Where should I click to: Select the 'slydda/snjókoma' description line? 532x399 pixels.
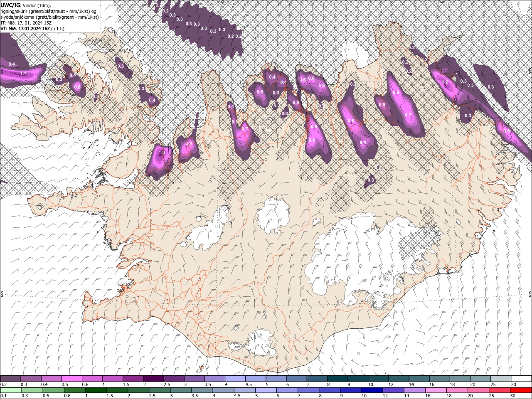click(x=49, y=17)
